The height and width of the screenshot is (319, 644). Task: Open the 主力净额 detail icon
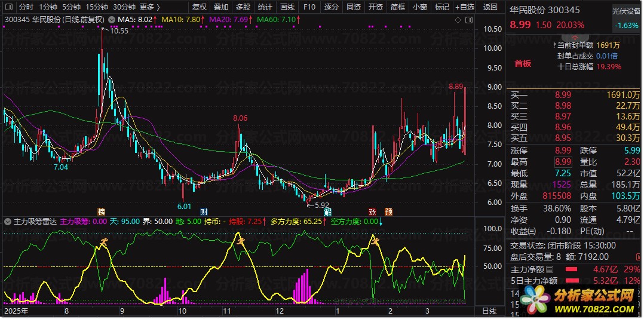click(x=550, y=270)
